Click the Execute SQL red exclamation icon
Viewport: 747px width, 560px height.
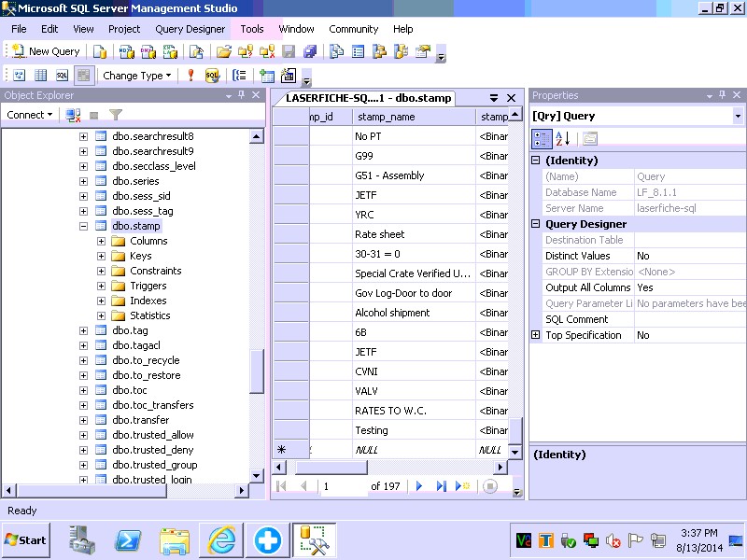[191, 76]
